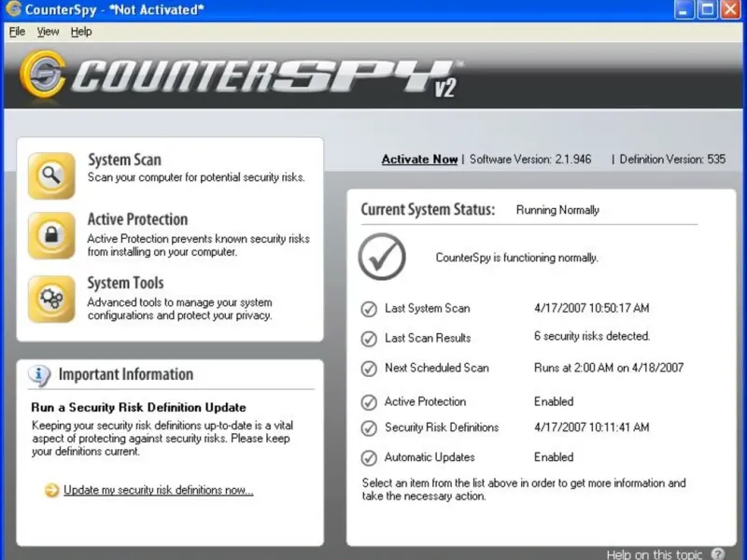Open Help on this topic link
This screenshot has width=747, height=560.
pyautogui.click(x=655, y=554)
